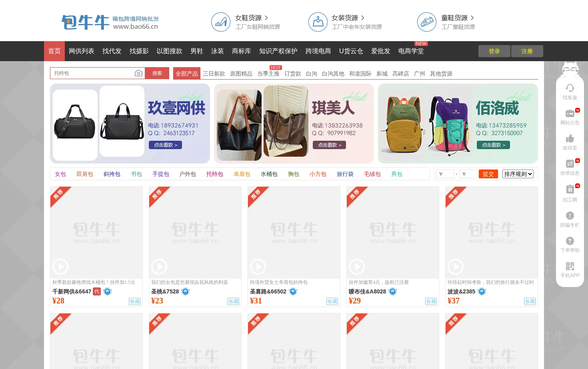Filter by 男包 category
Viewport: 588px width, 369px height.
pos(397,174)
